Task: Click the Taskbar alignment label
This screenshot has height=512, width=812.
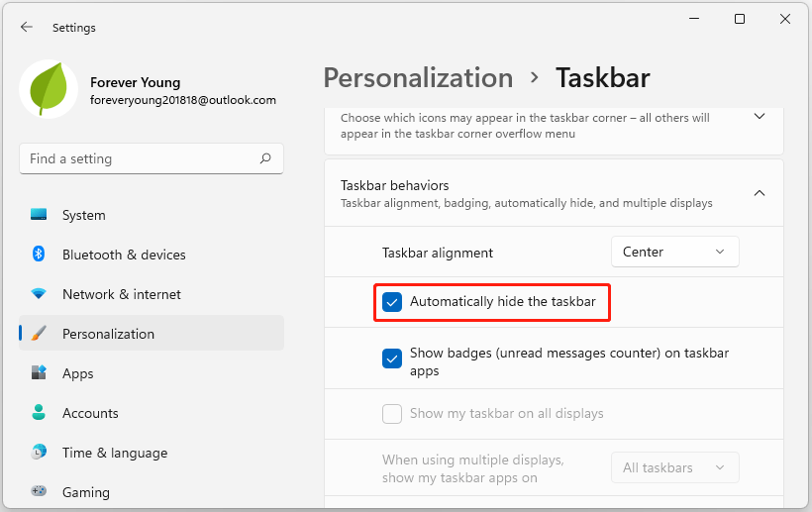Action: [438, 253]
